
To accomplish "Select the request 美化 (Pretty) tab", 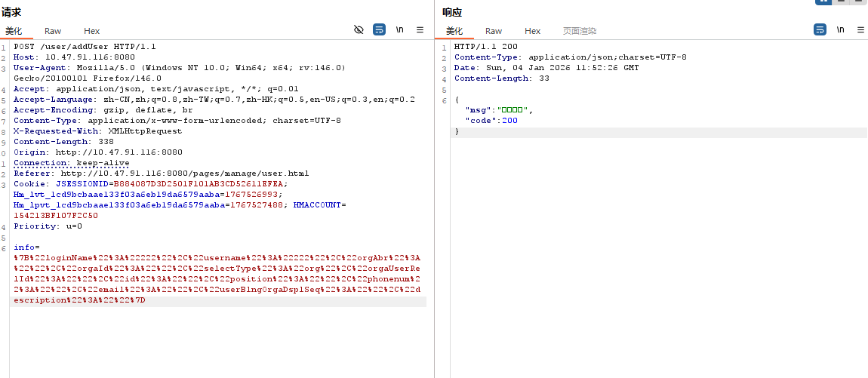I will tap(14, 31).
